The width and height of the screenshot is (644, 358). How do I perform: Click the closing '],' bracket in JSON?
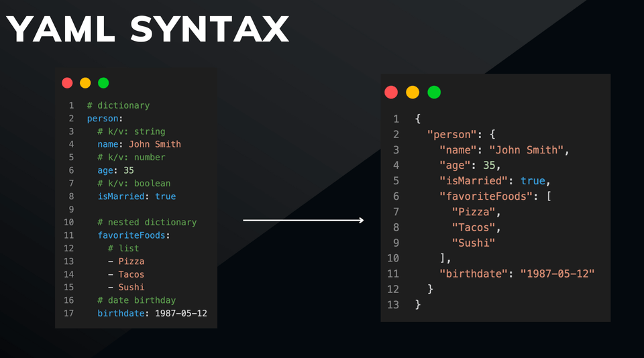point(445,258)
